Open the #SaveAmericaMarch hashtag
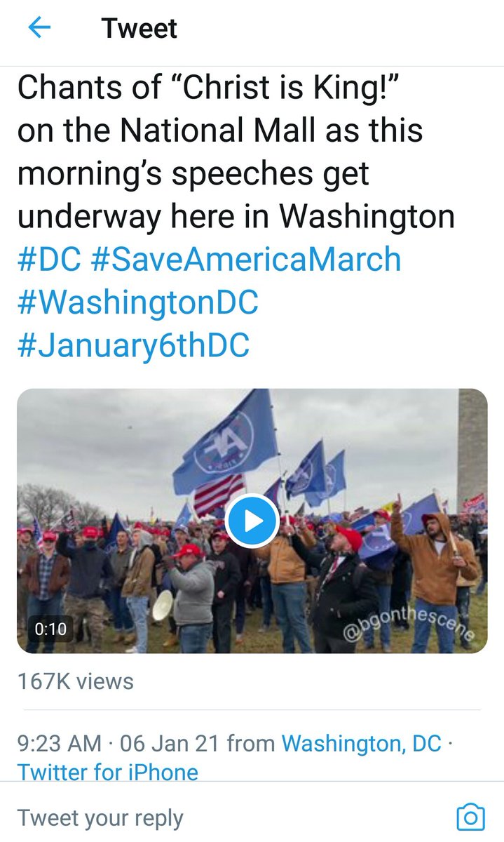This screenshot has width=504, height=842. [246, 260]
